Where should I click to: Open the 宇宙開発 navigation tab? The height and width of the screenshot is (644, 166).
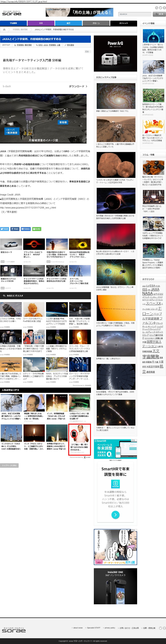click(x=13, y=23)
